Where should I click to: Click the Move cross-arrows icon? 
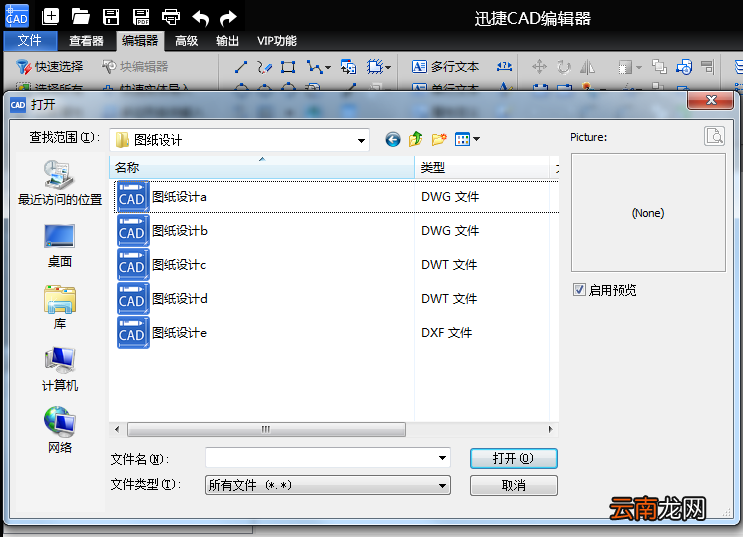tap(539, 67)
